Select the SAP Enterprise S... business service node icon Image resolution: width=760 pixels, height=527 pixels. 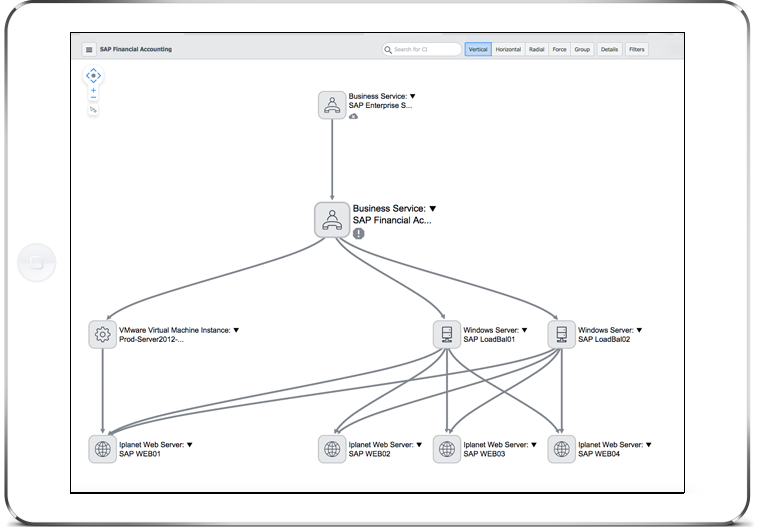click(332, 105)
